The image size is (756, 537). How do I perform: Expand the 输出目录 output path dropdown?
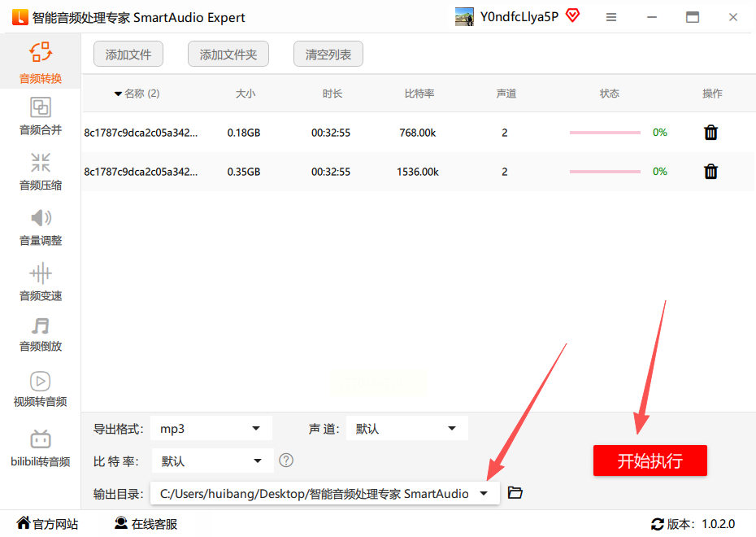[325, 494]
